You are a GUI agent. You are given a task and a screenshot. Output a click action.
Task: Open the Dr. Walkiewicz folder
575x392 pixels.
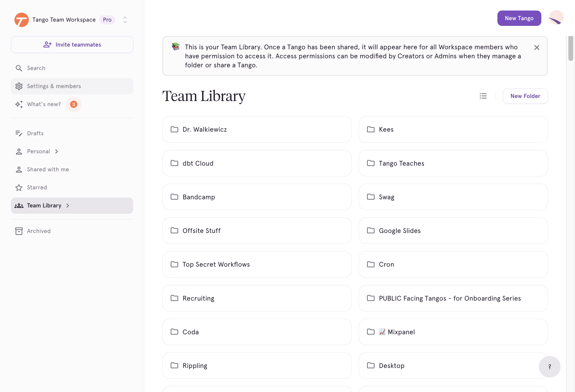click(257, 130)
